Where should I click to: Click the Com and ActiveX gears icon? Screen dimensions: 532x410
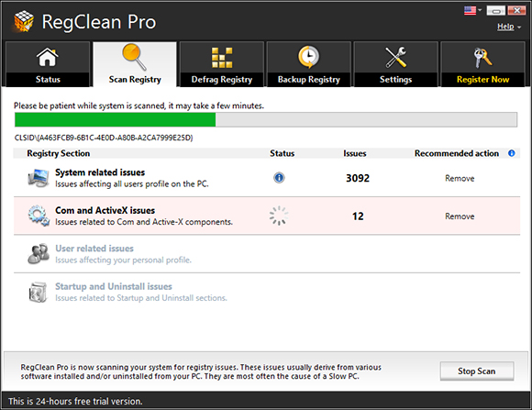[39, 216]
